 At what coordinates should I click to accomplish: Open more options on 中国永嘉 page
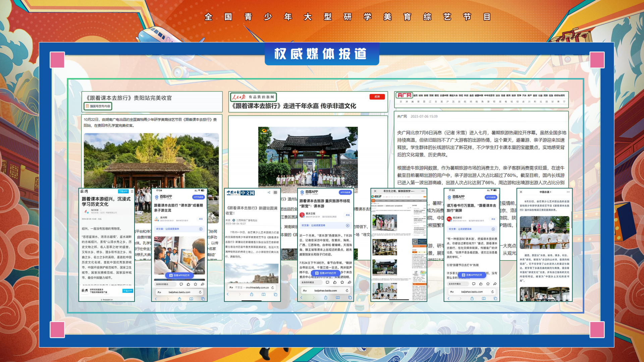tap(568, 192)
